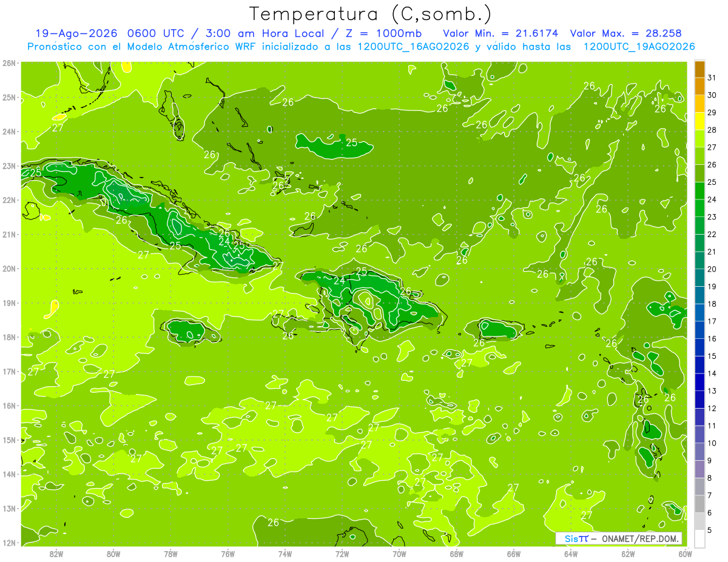
Task: Click the '66W' longitude axis label
Action: [513, 554]
